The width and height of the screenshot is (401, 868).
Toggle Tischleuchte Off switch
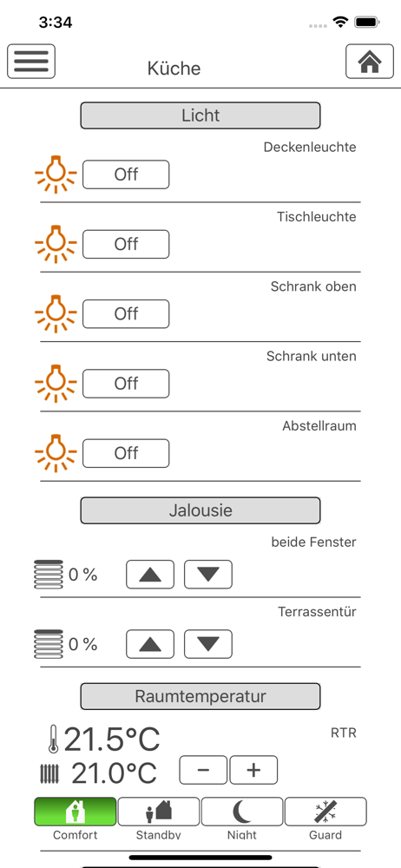tap(126, 244)
